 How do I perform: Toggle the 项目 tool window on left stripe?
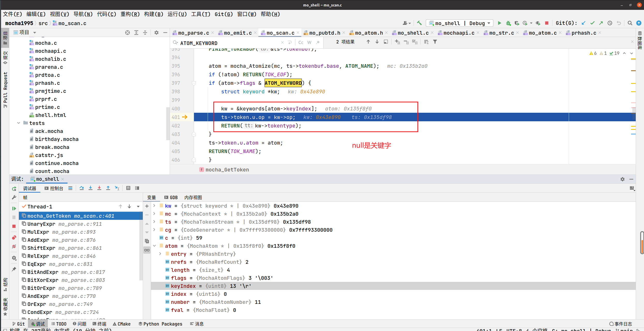click(x=5, y=38)
